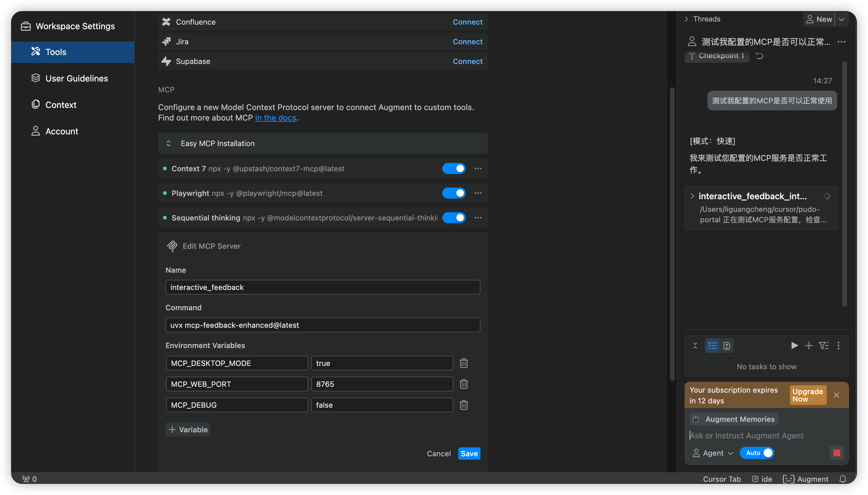868x495 pixels.
Task: Show the task checklist view
Action: [x=712, y=346]
